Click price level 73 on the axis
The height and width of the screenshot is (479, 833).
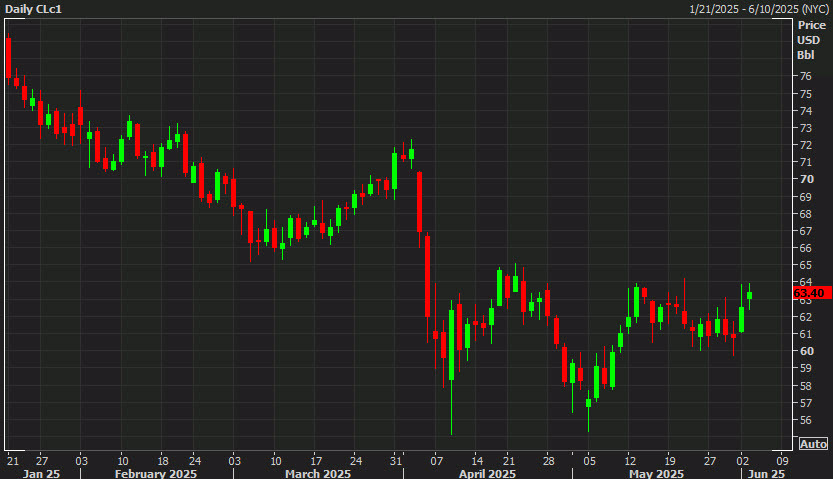pos(805,128)
